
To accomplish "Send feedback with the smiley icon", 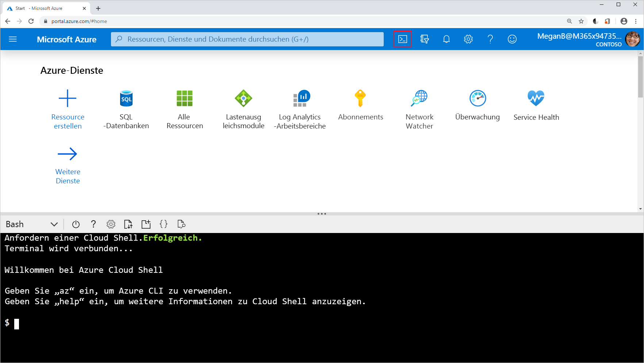I will 512,39.
